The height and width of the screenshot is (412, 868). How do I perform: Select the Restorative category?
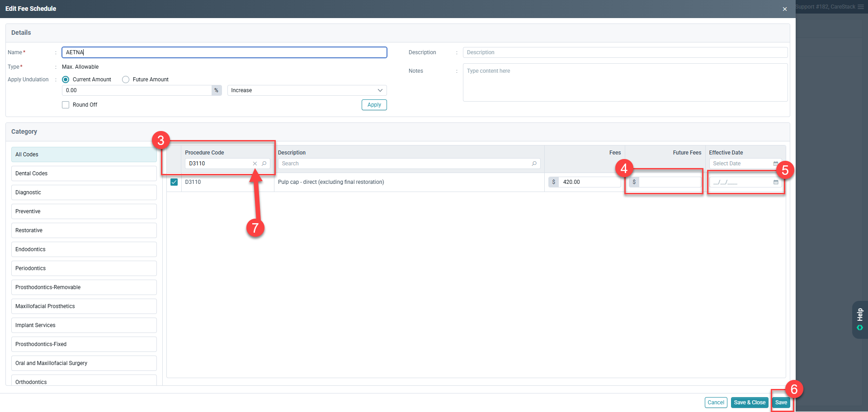click(84, 230)
